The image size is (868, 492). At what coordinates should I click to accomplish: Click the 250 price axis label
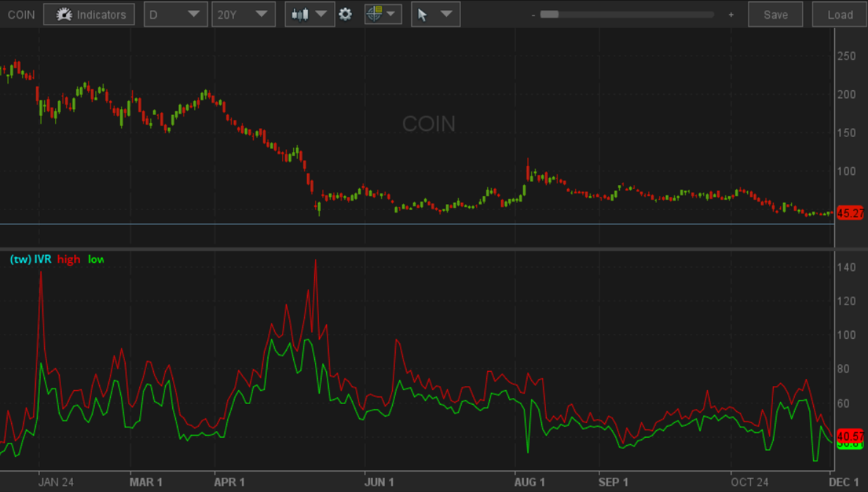(x=846, y=56)
